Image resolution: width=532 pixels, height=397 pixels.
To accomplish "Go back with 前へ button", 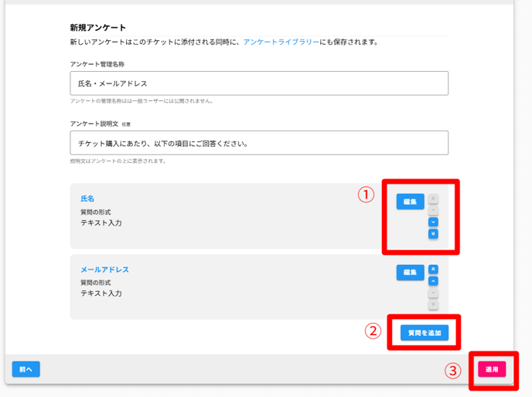I will click(26, 369).
